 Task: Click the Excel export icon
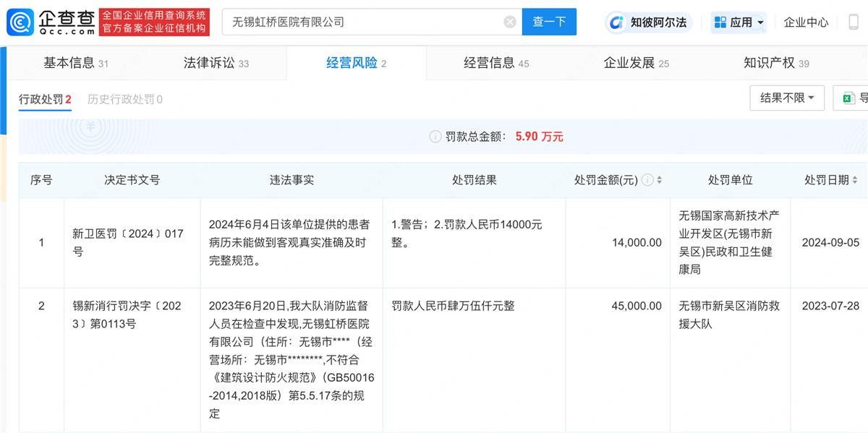pos(850,98)
